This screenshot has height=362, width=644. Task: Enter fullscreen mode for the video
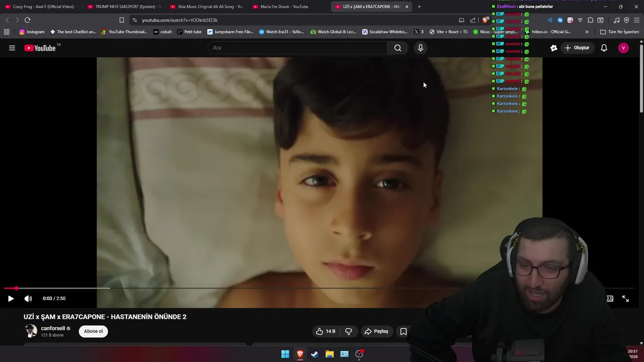point(625,298)
